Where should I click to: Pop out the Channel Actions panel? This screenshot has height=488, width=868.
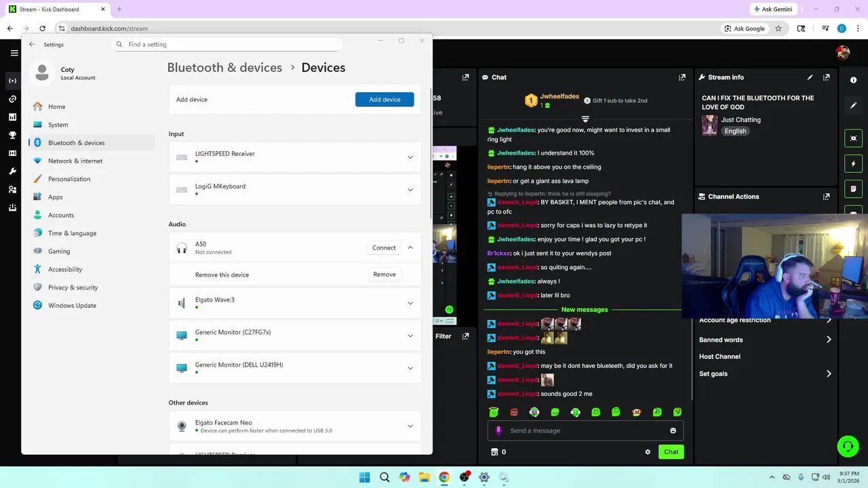(x=826, y=197)
